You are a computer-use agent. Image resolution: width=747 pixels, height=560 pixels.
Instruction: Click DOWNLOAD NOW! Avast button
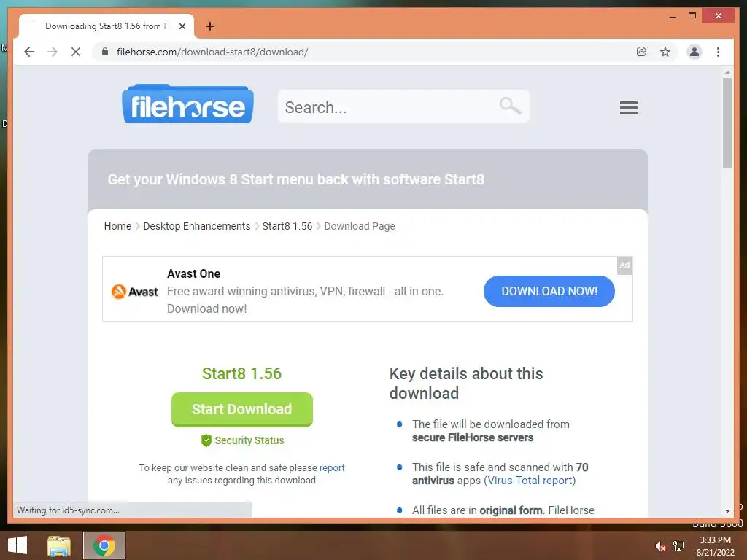click(x=549, y=292)
